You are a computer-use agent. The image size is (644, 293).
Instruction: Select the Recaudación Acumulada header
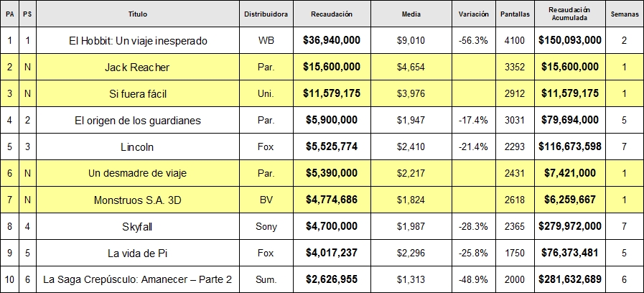tap(569, 14)
